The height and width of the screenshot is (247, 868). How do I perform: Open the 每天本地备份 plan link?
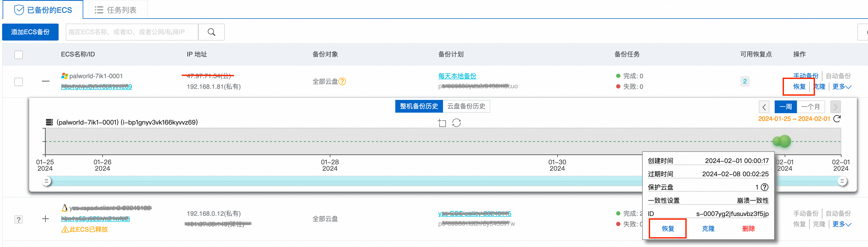click(x=457, y=76)
